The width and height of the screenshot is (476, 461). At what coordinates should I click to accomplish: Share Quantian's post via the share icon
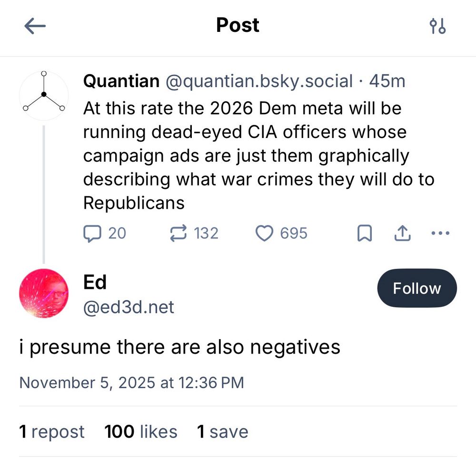point(402,233)
